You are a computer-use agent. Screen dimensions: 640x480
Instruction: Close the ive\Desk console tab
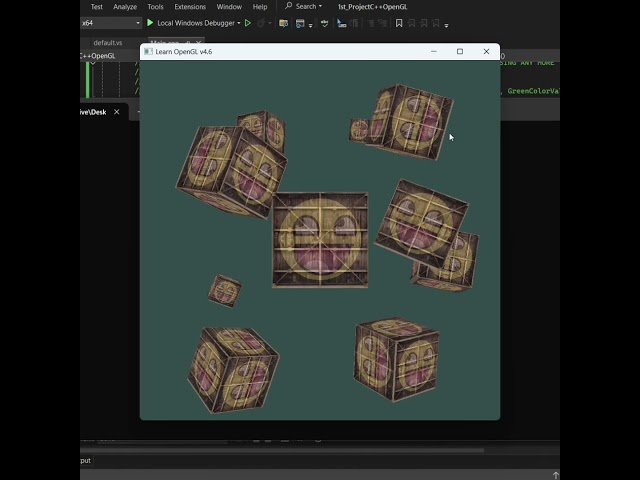click(117, 112)
